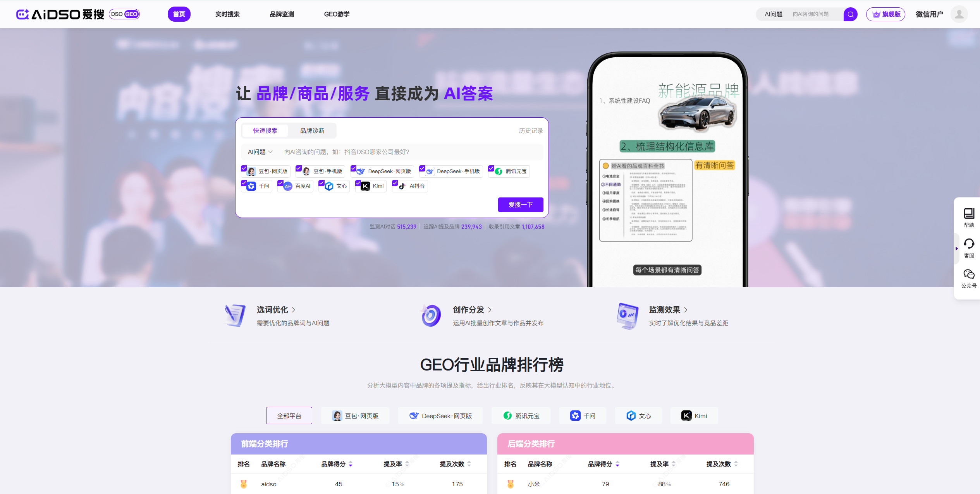Screen dimensions: 980x494
Task: Open the 选词优化 notepad icon
Action: pyautogui.click(x=235, y=315)
